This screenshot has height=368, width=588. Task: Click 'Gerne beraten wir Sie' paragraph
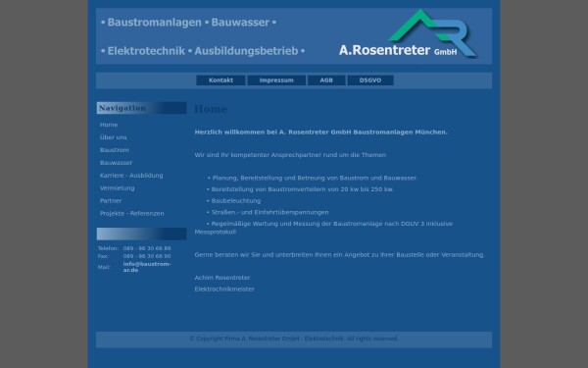coord(339,255)
